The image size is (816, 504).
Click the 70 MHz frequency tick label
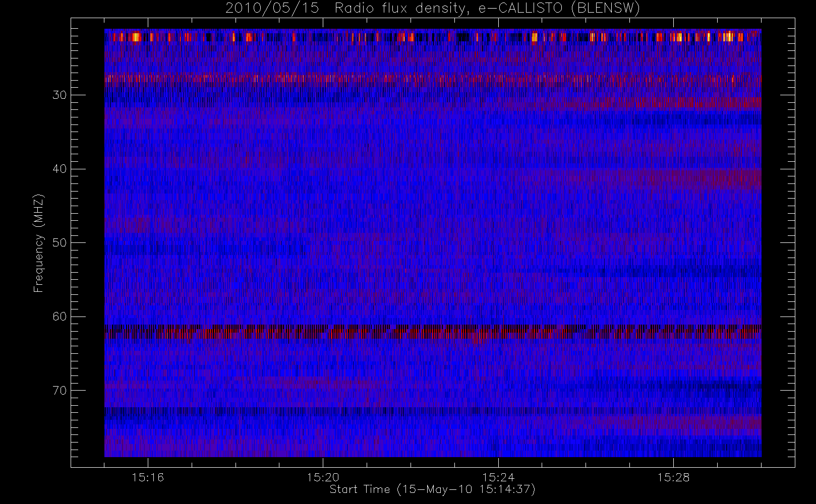pos(60,391)
